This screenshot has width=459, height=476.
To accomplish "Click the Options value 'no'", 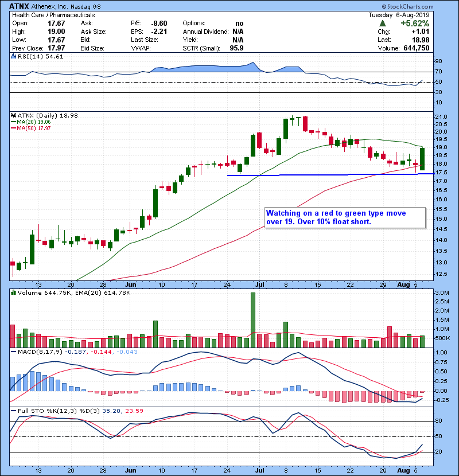I will 239,24.
